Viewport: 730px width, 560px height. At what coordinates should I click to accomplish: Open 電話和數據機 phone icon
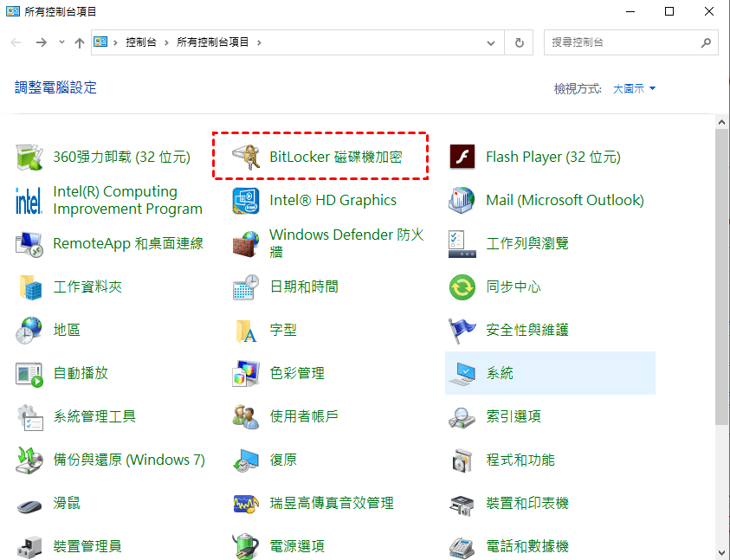point(462,547)
